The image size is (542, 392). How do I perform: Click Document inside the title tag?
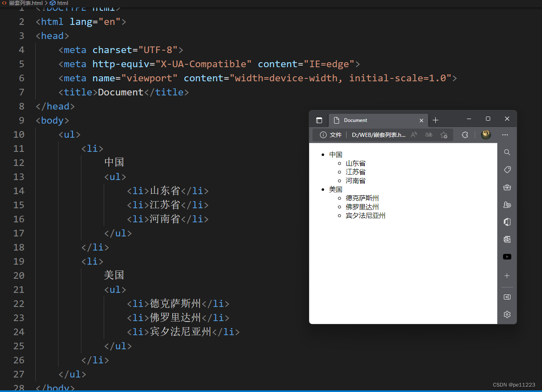coord(121,92)
